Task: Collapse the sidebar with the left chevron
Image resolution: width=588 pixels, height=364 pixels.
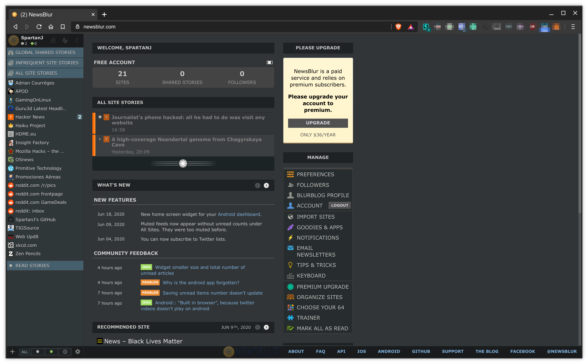Action: pos(77,41)
